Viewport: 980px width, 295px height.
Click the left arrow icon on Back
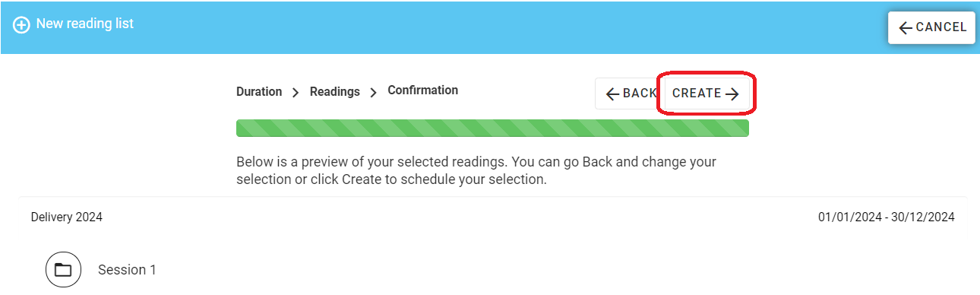pos(612,94)
